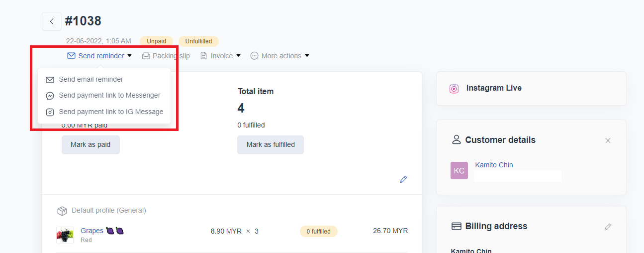Click the Packing slip printer icon

(146, 56)
